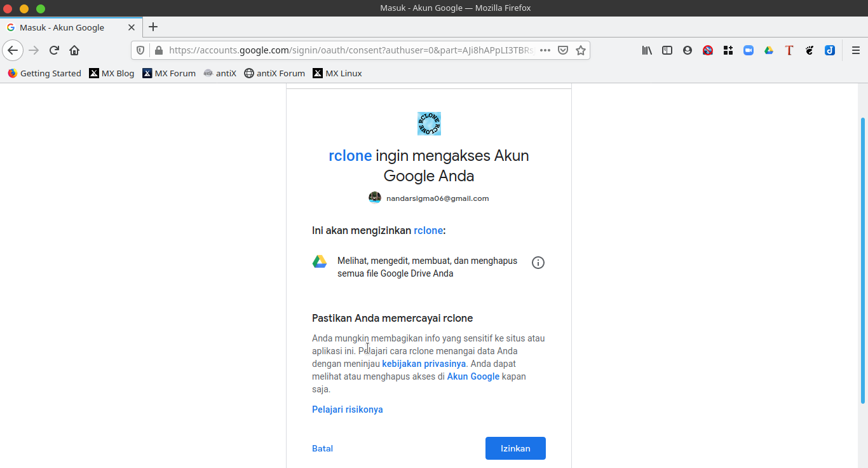
Task: Click email nandarsigma06@gmail.com
Action: [438, 198]
